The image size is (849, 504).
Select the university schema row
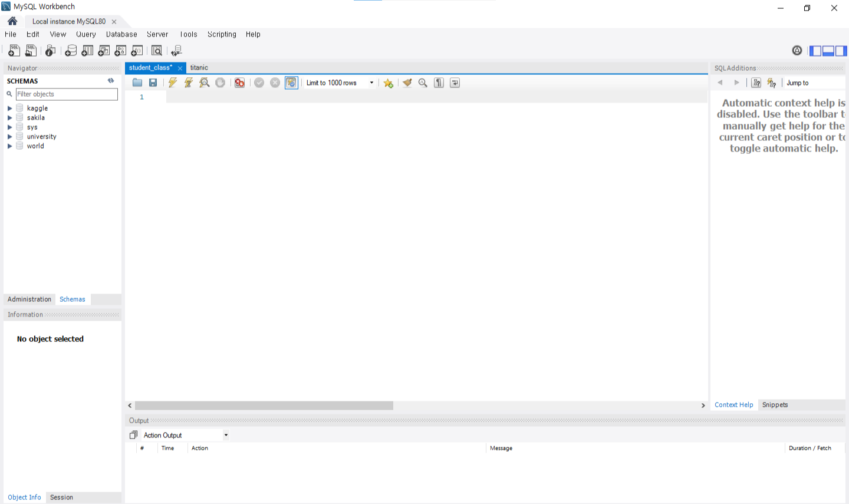coord(62,137)
